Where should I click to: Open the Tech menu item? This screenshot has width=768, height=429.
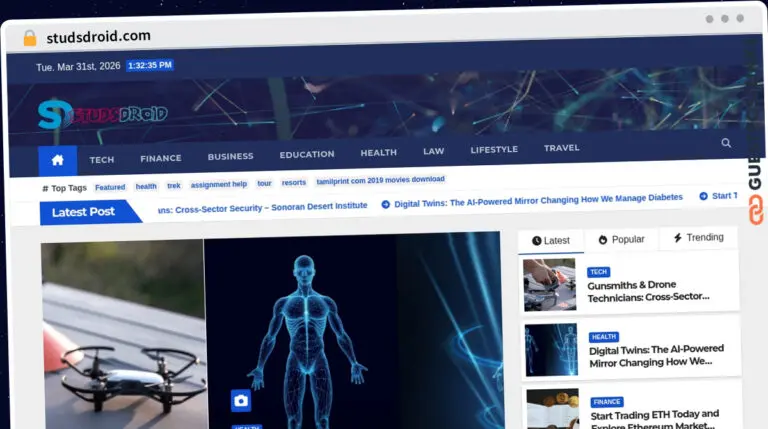coord(102,159)
